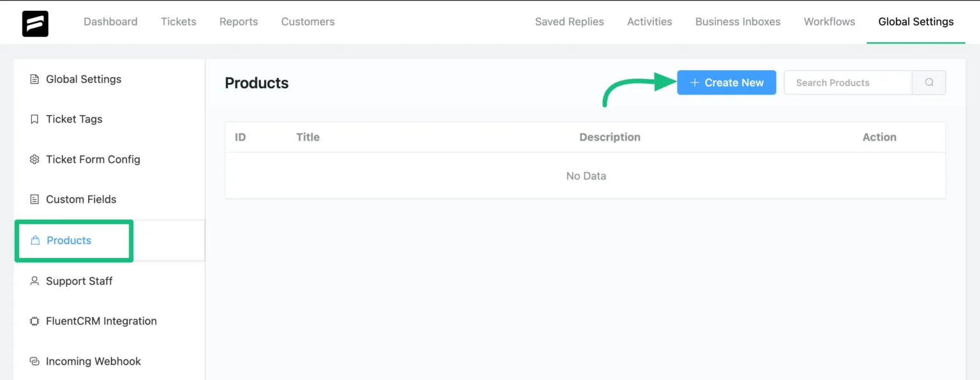The width and height of the screenshot is (980, 380).
Task: Select the Ticket Tags bookmark icon
Action: pos(34,119)
